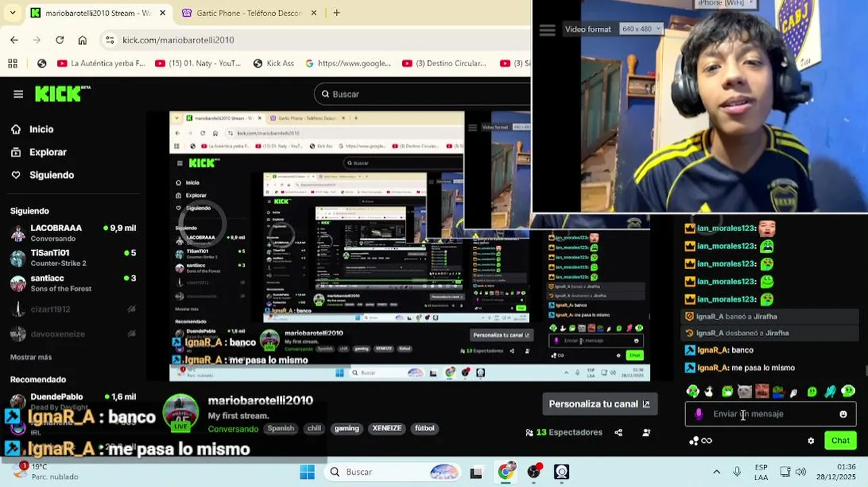Show hidden system tray icons chevron
This screenshot has height=487, width=868.
click(717, 471)
